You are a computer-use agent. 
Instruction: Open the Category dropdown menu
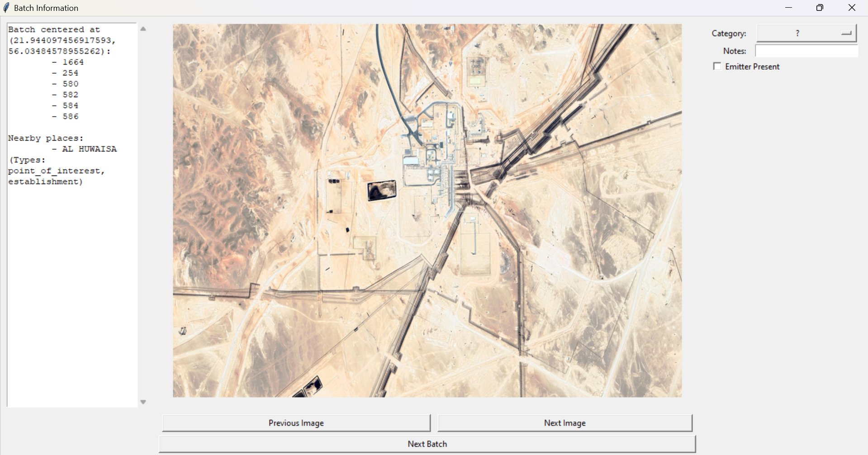[x=806, y=33]
